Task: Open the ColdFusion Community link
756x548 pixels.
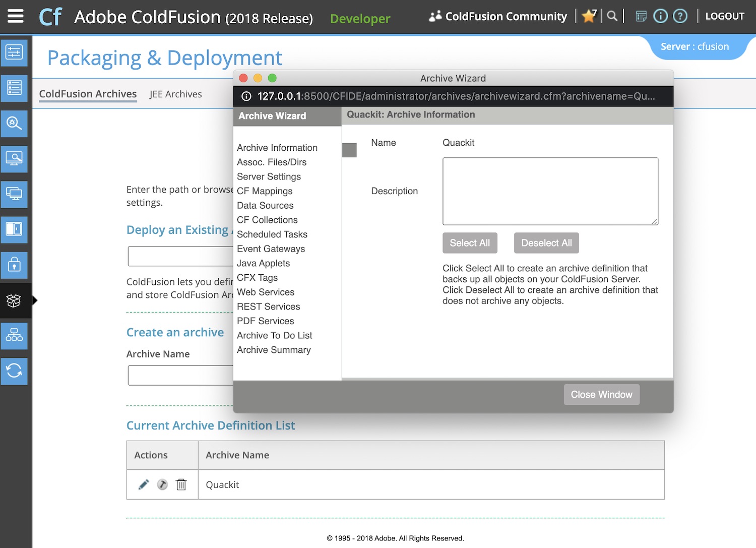Action: point(498,17)
